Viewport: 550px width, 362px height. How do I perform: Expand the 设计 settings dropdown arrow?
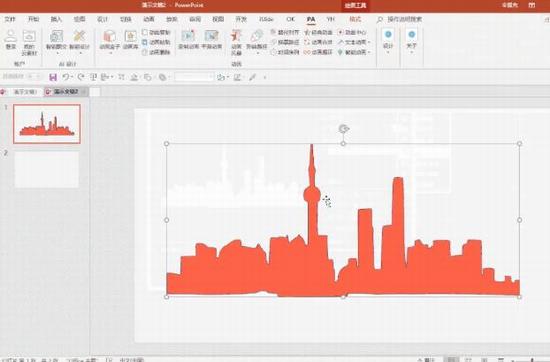388,53
